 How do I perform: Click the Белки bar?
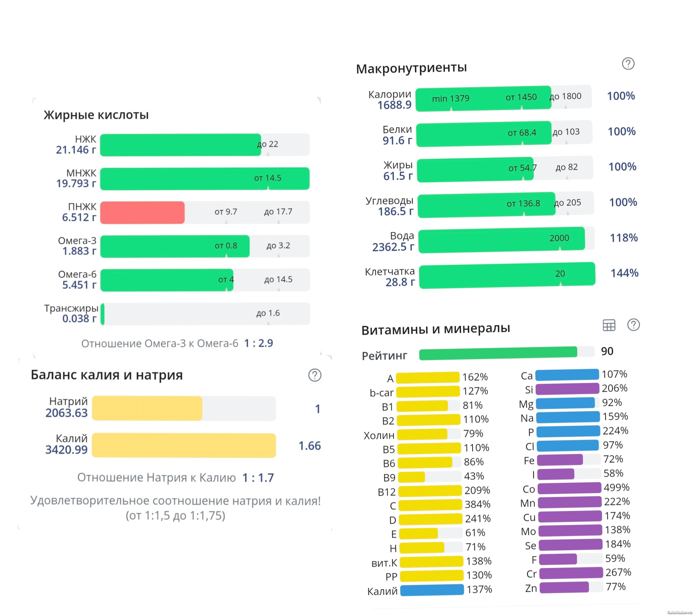[483, 134]
